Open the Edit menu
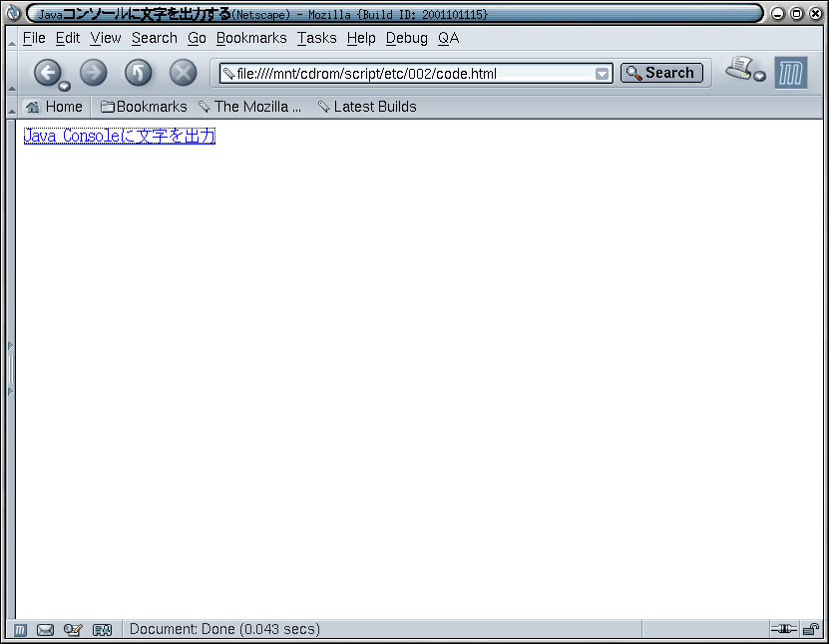 pyautogui.click(x=68, y=38)
